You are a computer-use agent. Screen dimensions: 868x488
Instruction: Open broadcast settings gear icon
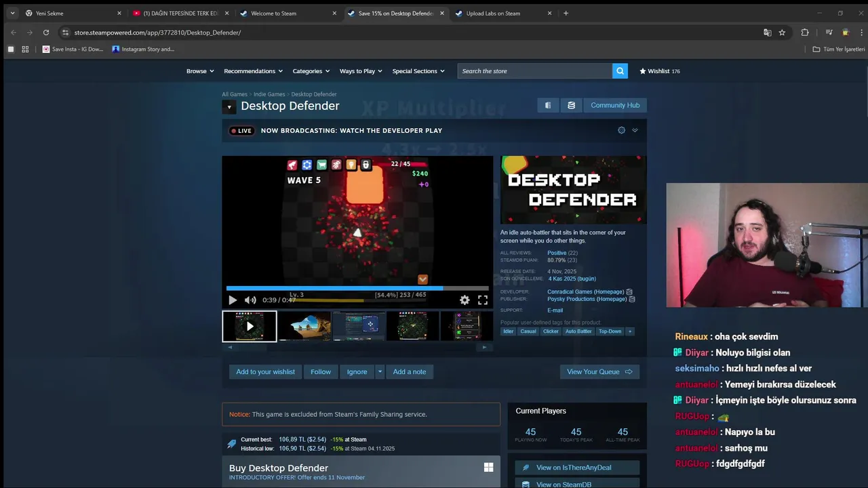point(621,130)
